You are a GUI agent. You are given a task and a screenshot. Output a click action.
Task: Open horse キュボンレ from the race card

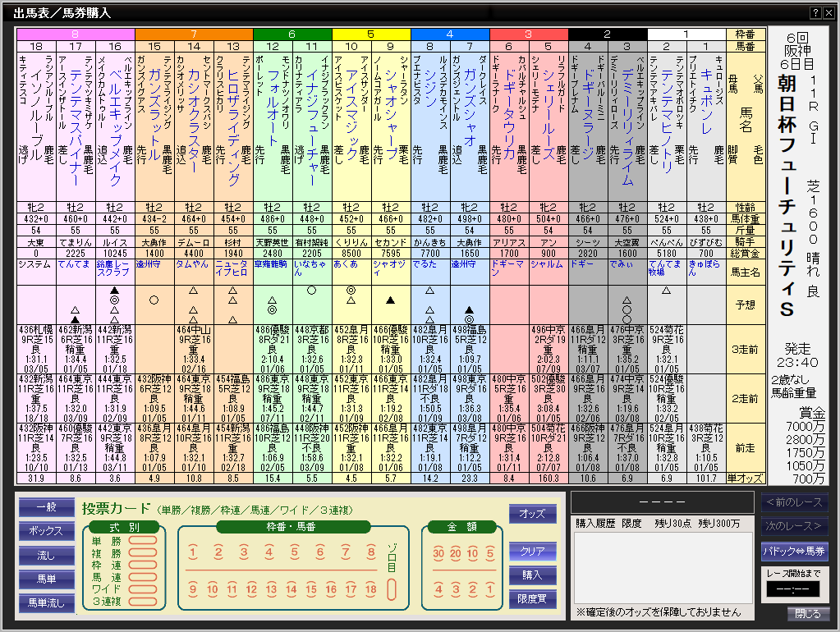(x=706, y=102)
